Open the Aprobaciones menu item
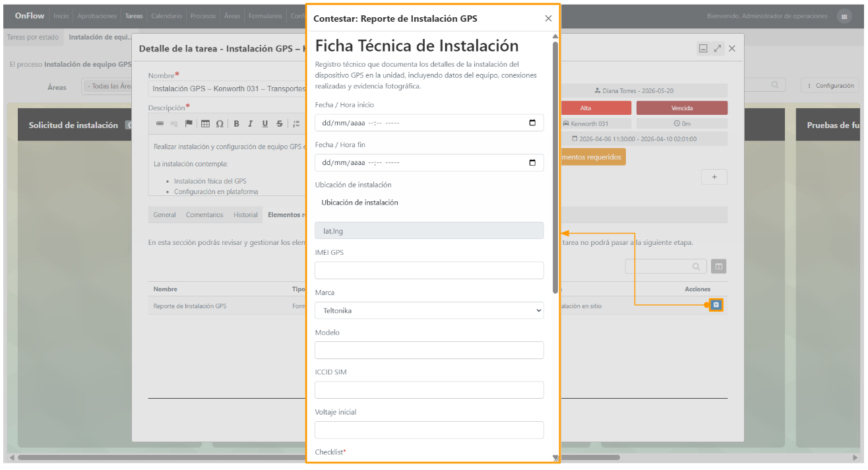The height and width of the screenshot is (470, 868). [97, 16]
